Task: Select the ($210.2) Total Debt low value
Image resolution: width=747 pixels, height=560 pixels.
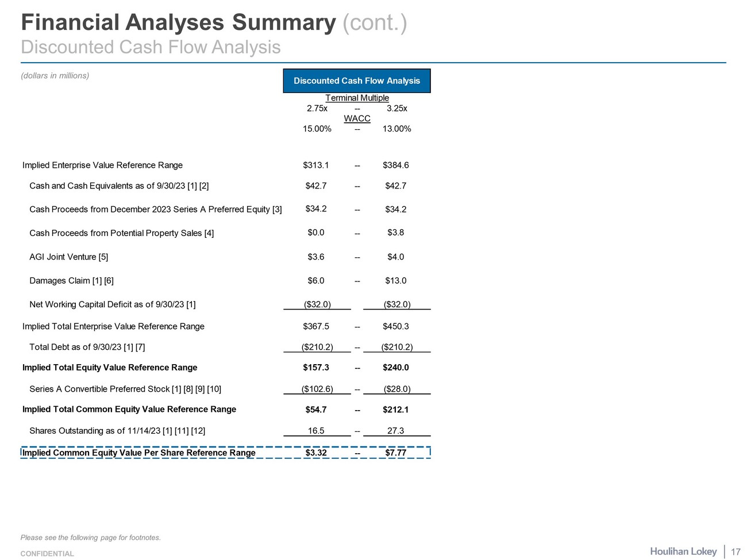Action: [317, 347]
